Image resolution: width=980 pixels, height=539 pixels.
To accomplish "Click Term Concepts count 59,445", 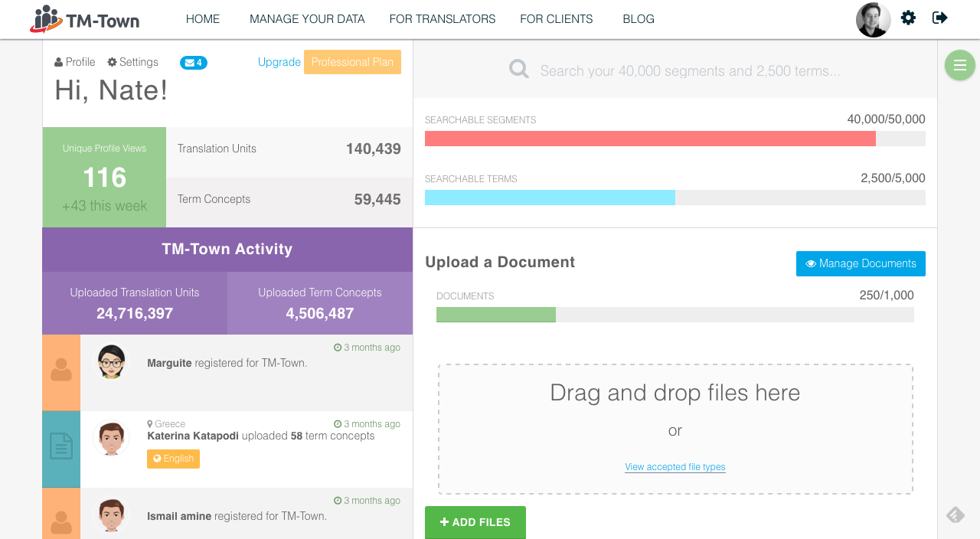I will [x=377, y=199].
